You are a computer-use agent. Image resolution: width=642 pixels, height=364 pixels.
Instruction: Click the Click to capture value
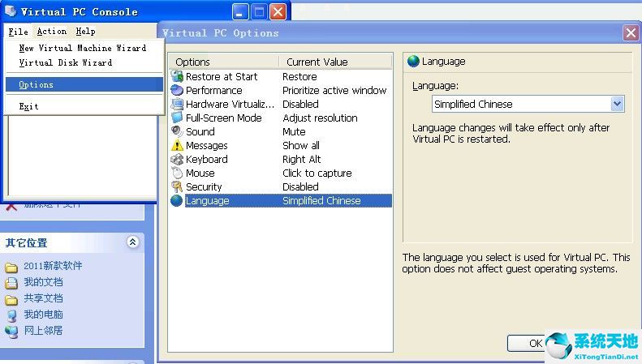[x=317, y=173]
